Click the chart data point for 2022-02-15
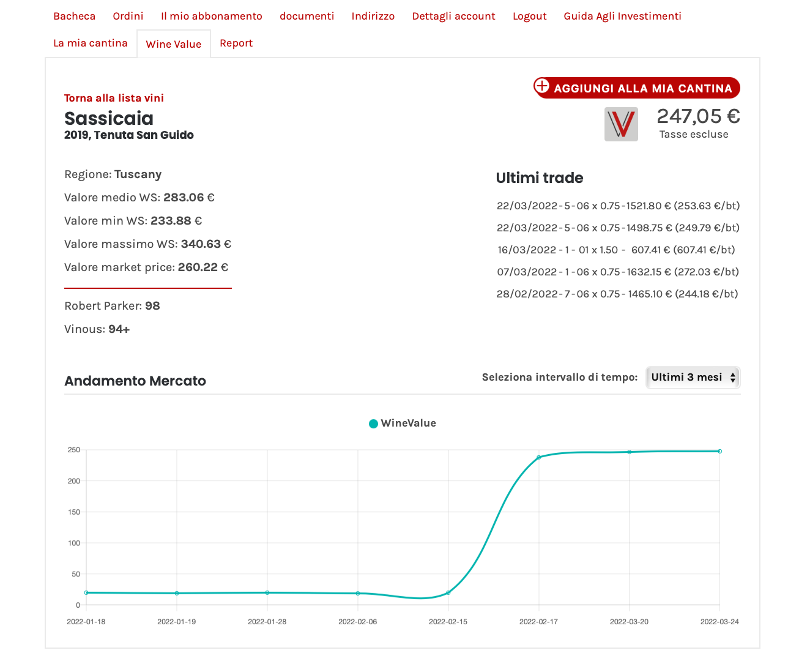The height and width of the screenshot is (672, 788). (448, 592)
